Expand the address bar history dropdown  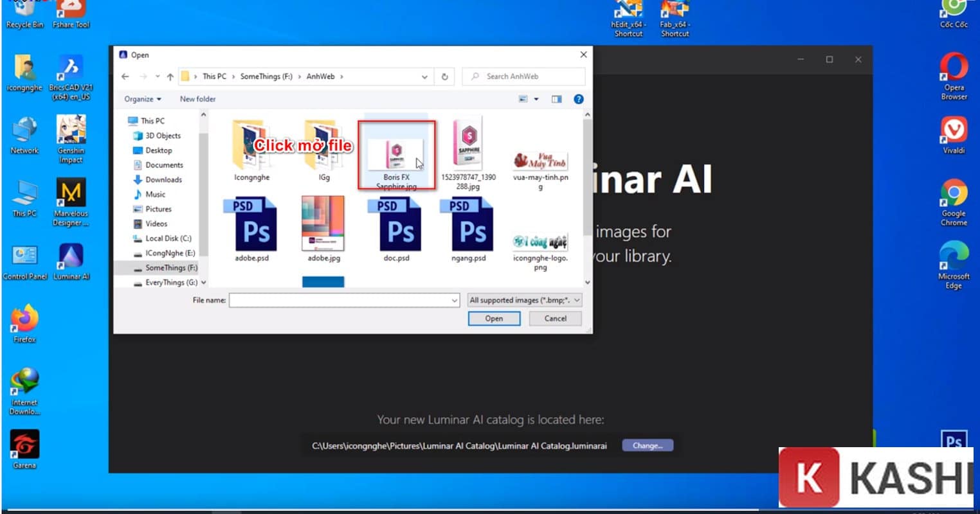[x=424, y=76]
